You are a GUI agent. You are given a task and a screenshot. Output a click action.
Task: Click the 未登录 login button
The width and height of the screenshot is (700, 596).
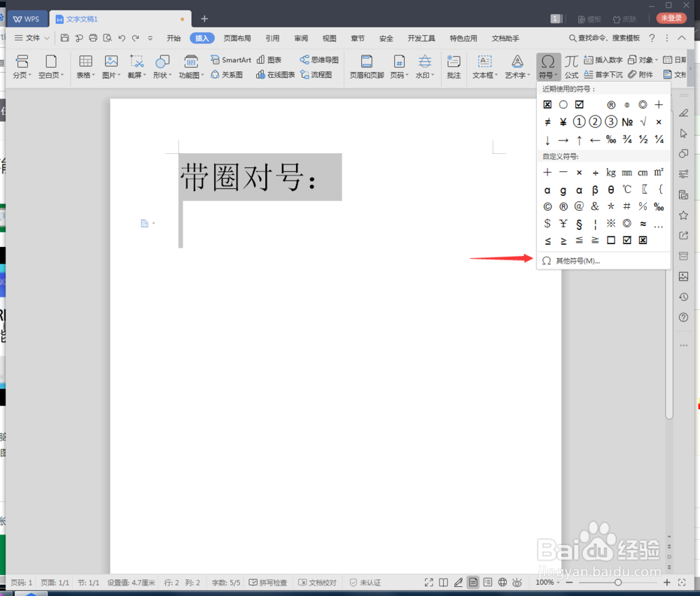671,18
